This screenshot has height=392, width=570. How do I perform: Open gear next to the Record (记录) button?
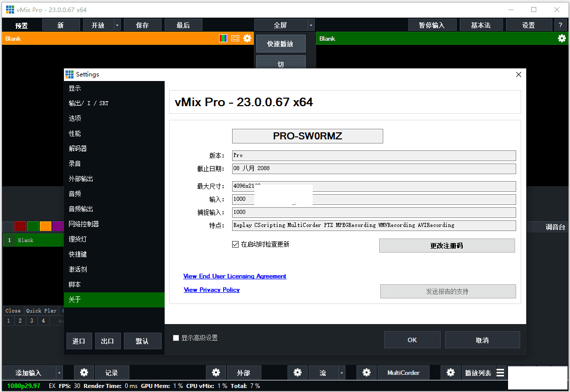[x=84, y=372]
